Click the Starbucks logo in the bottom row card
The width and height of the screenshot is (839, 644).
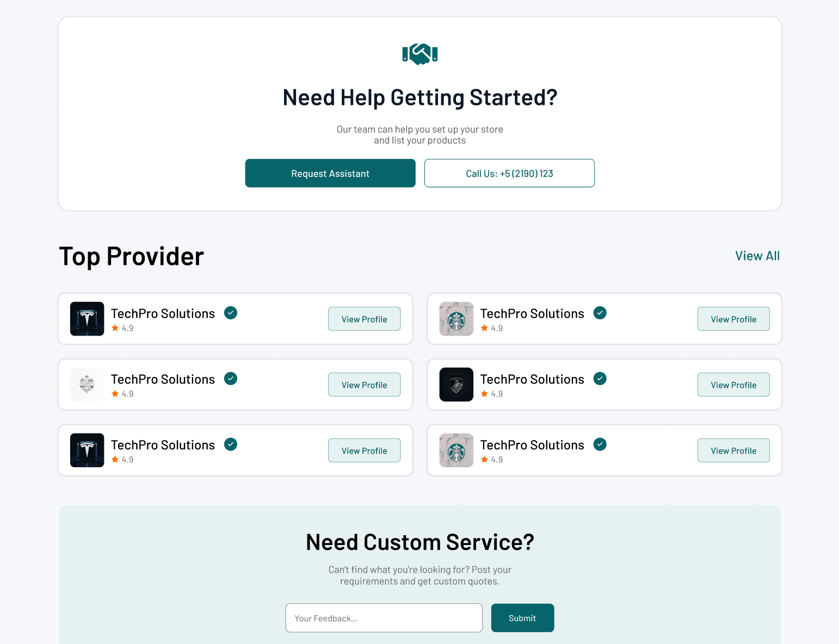[456, 450]
